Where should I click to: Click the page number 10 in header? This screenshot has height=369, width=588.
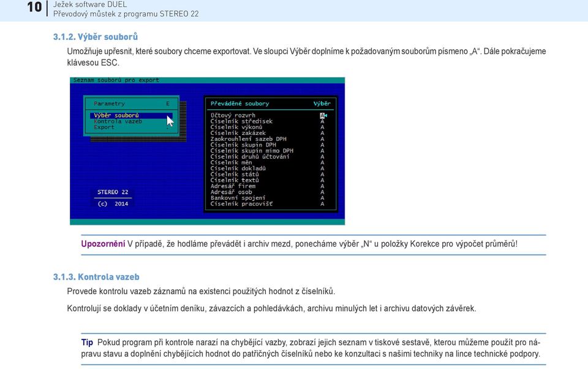coord(34,7)
